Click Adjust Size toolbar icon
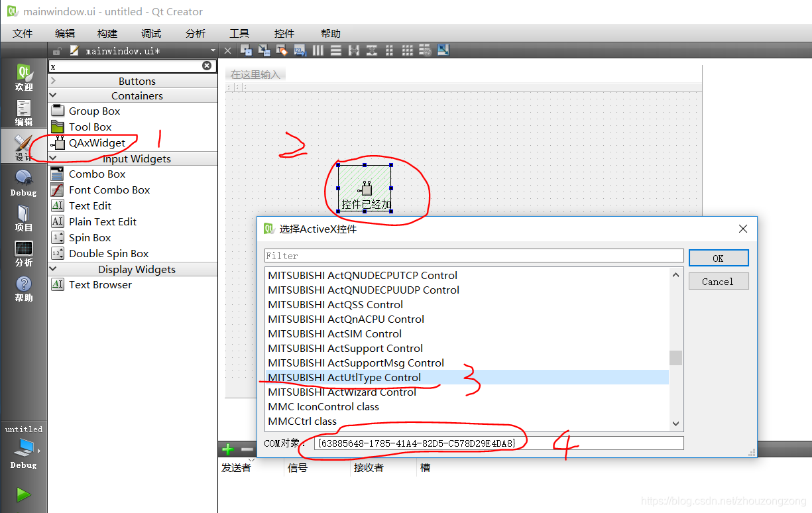Viewport: 812px width, 513px height. coord(443,50)
